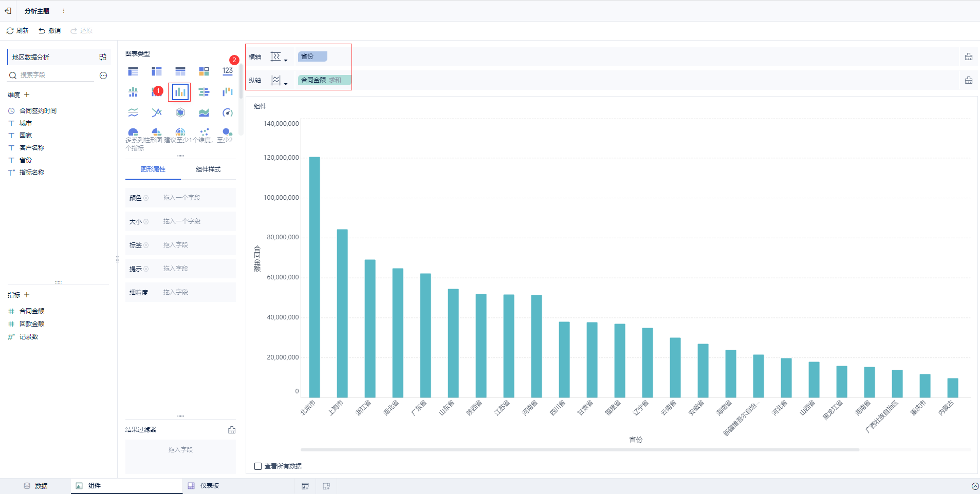Switch to the 数据 tab
The width and height of the screenshot is (980, 494).
coord(36,486)
